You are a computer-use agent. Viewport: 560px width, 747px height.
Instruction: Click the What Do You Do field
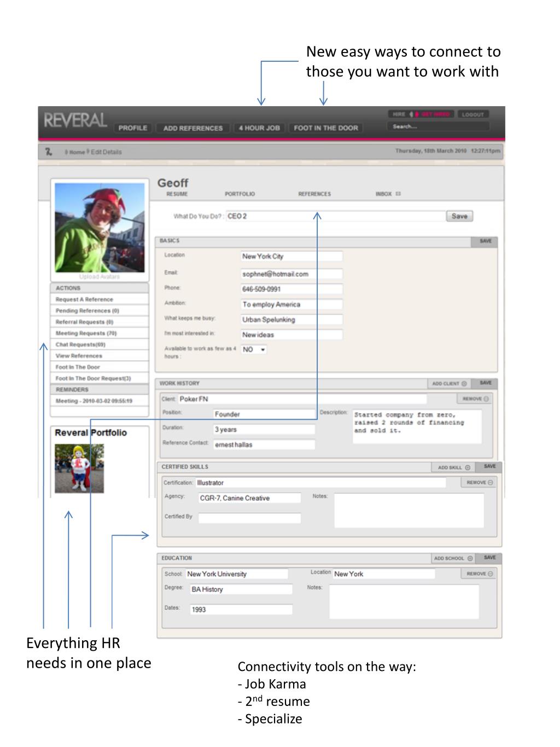[336, 216]
